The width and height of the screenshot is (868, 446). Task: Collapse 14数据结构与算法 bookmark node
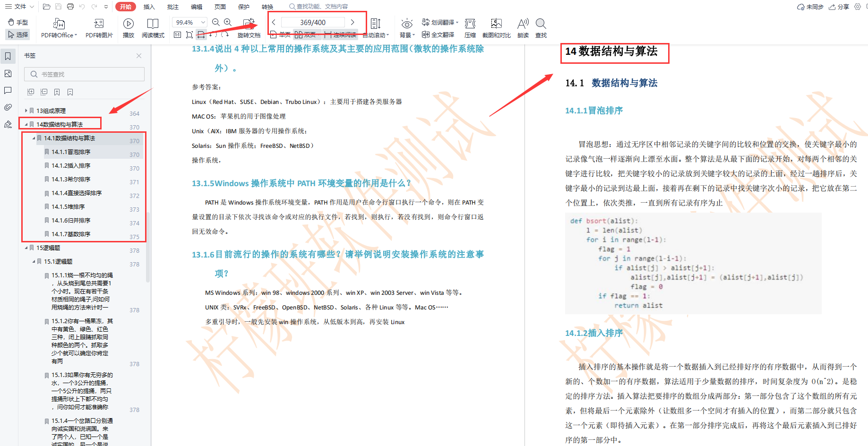click(x=26, y=124)
